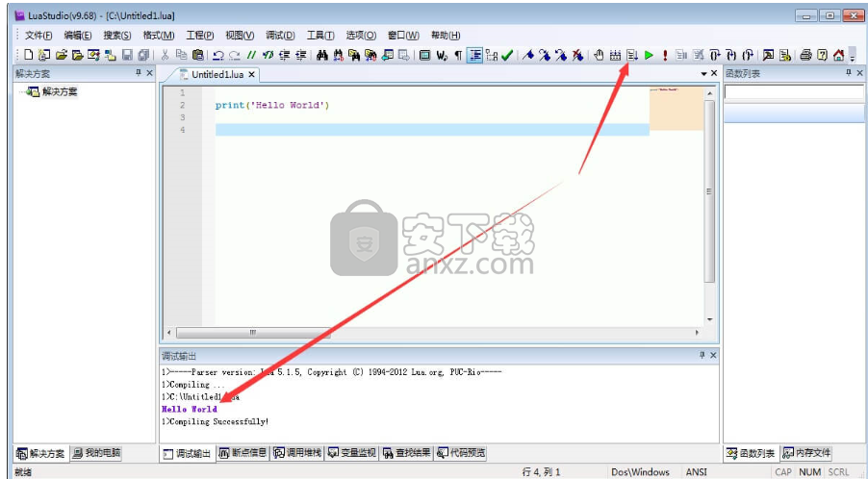Viewport: 868px width, 479px height.
Task: Toggle pin on the 解决方案 panel
Action: (139, 73)
